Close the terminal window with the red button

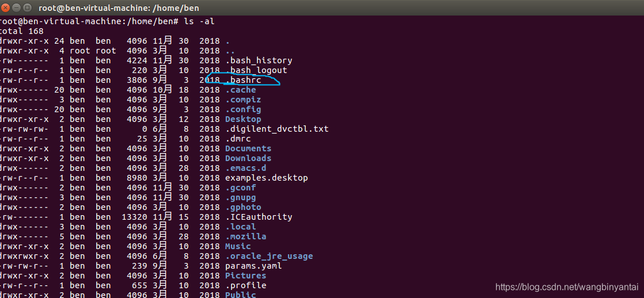point(5,8)
